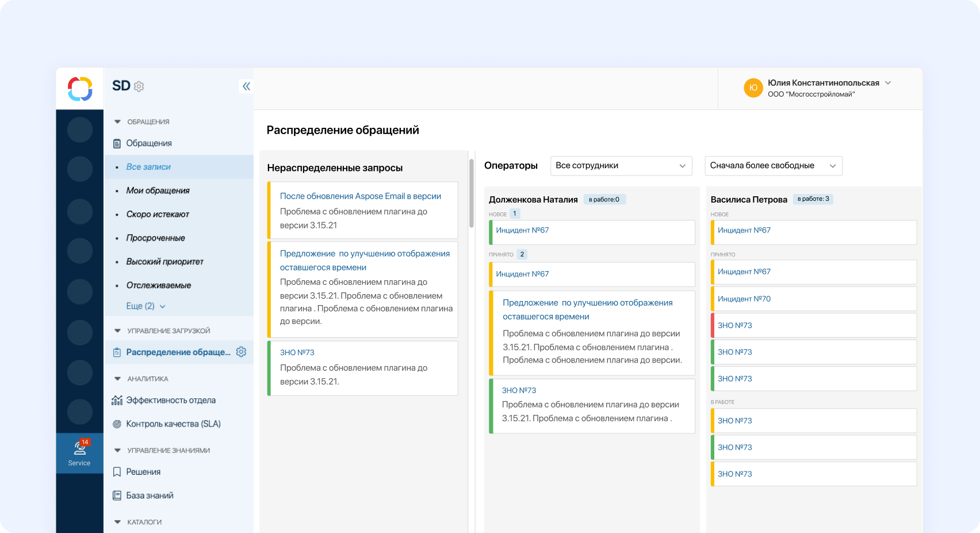Open settings via the gear next to SD
Viewport: 980px width, 533px height.
pyautogui.click(x=139, y=86)
